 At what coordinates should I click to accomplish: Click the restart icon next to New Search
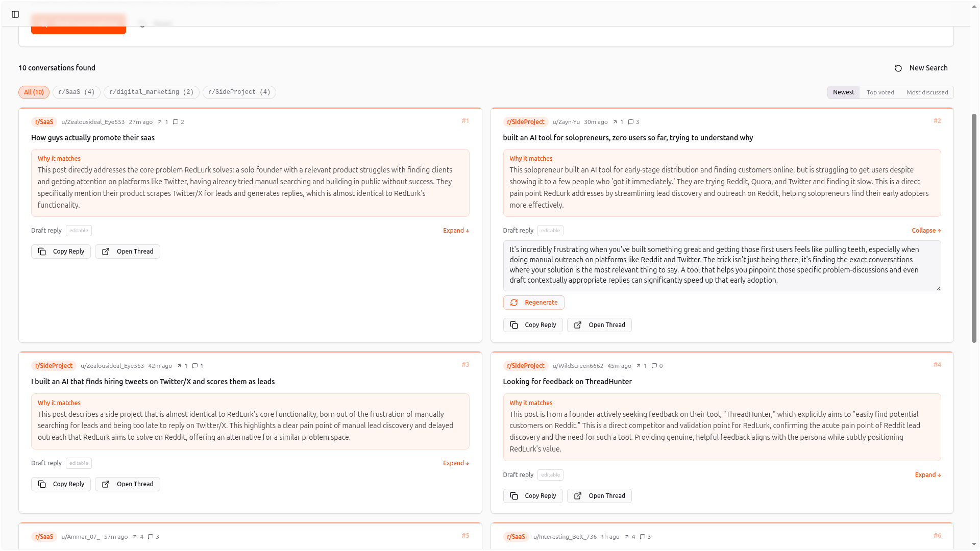point(897,67)
